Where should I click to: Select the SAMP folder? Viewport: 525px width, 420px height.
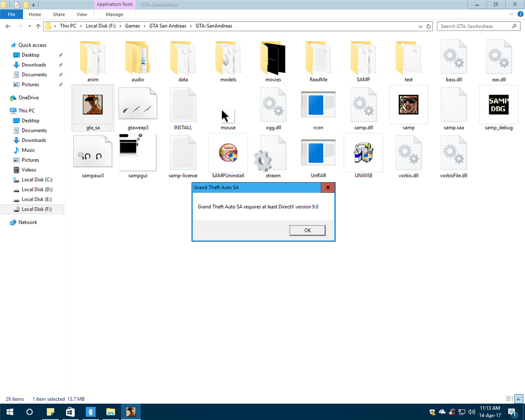click(x=364, y=57)
